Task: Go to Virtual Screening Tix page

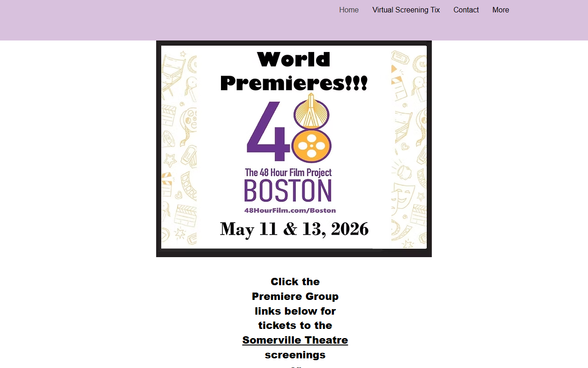Action: (406, 10)
